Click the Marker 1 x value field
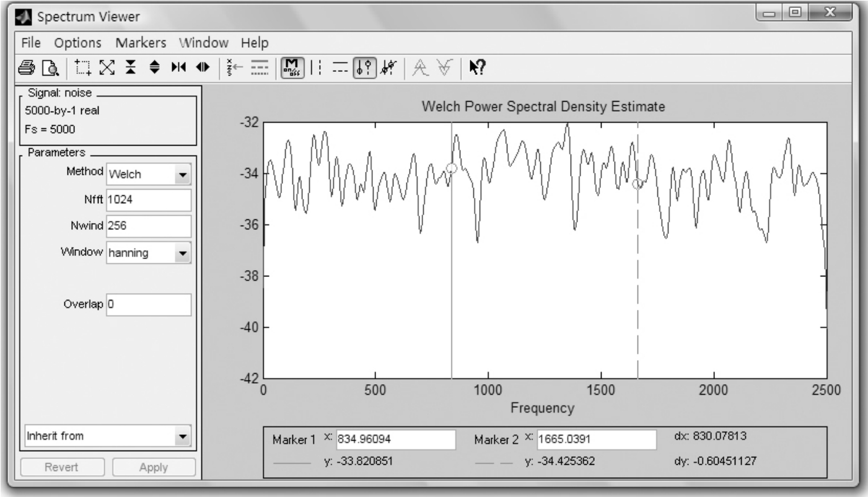868x497 pixels. (396, 439)
